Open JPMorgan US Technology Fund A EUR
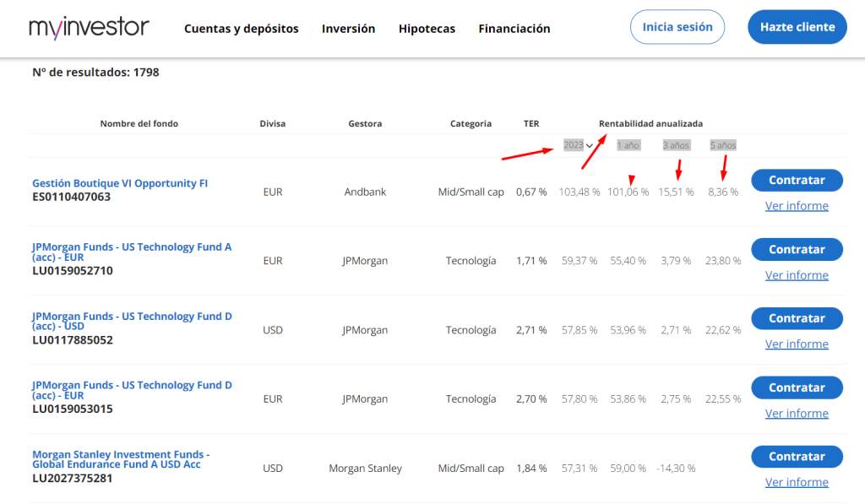The image size is (865, 504). [132, 252]
